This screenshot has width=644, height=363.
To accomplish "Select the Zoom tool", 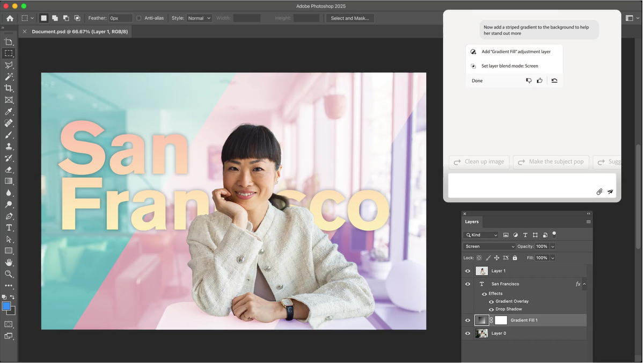I will coord(9,274).
